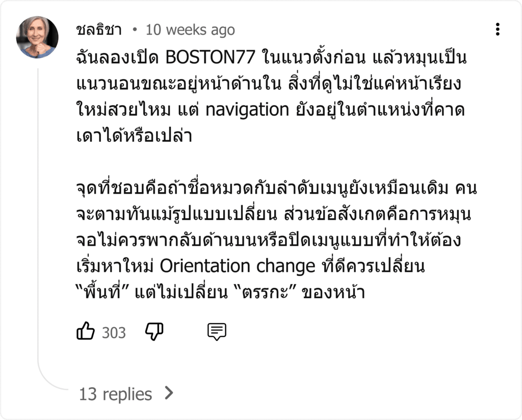Select the word BOSTON77 in comment
This screenshot has height=420, width=522.
pyautogui.click(x=211, y=57)
